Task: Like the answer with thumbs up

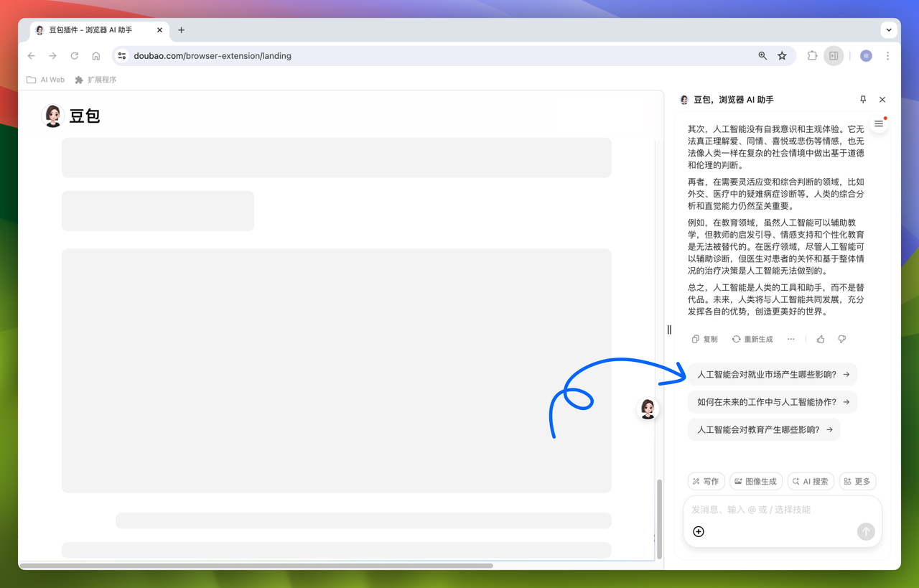Action: pos(821,339)
